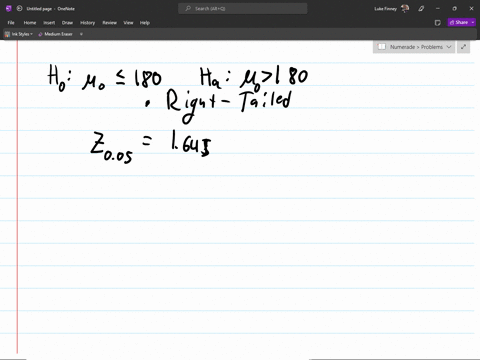This screenshot has width=480, height=360.
Task: Click the pen mode icon in title bar
Action: click(421, 9)
